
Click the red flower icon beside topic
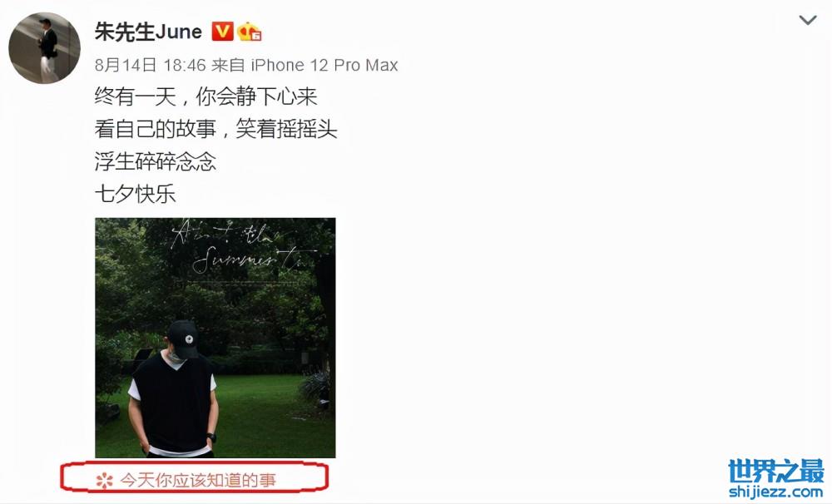105,481
